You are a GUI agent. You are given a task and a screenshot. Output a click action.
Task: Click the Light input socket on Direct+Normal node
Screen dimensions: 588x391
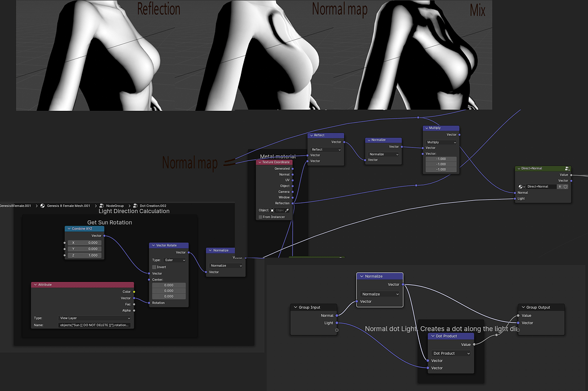[x=515, y=198]
